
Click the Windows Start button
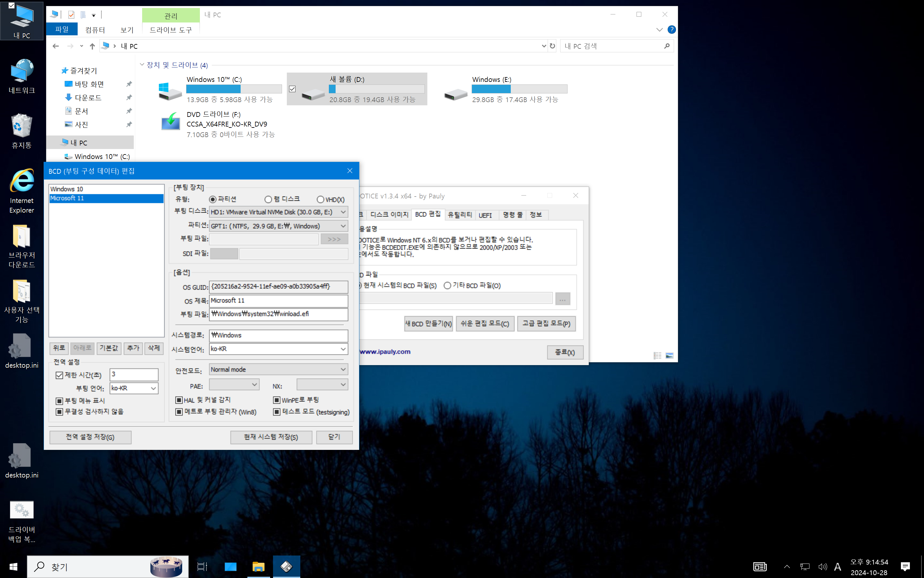click(x=13, y=566)
